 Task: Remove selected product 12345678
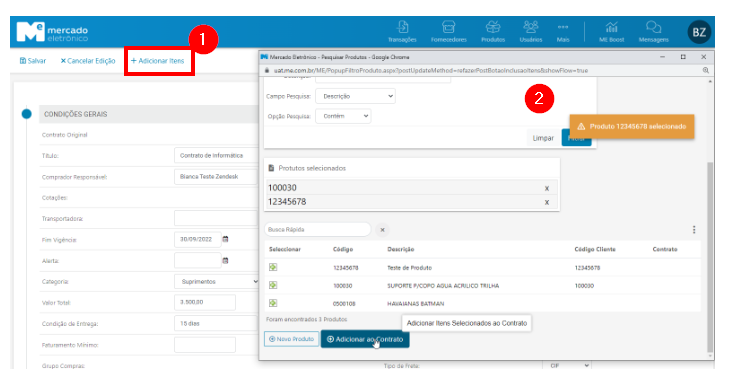click(547, 202)
